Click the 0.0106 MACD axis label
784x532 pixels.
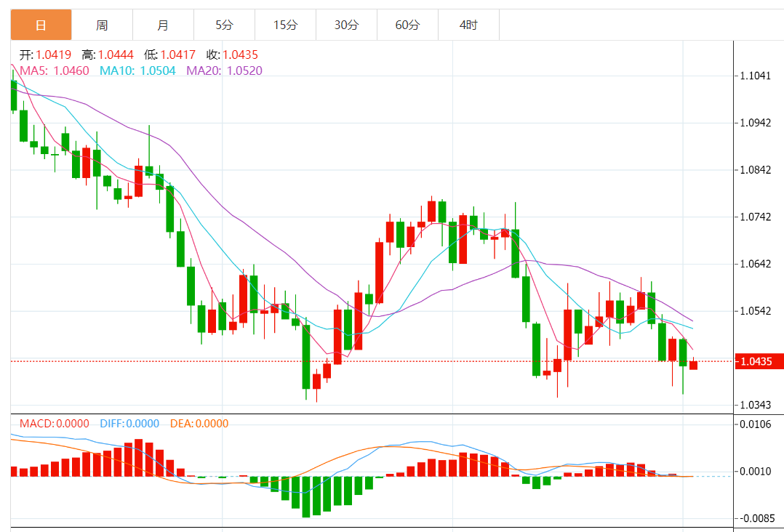755,424
